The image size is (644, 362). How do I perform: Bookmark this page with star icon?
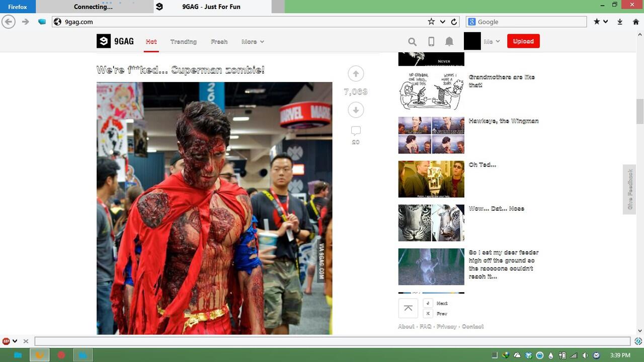click(431, 22)
